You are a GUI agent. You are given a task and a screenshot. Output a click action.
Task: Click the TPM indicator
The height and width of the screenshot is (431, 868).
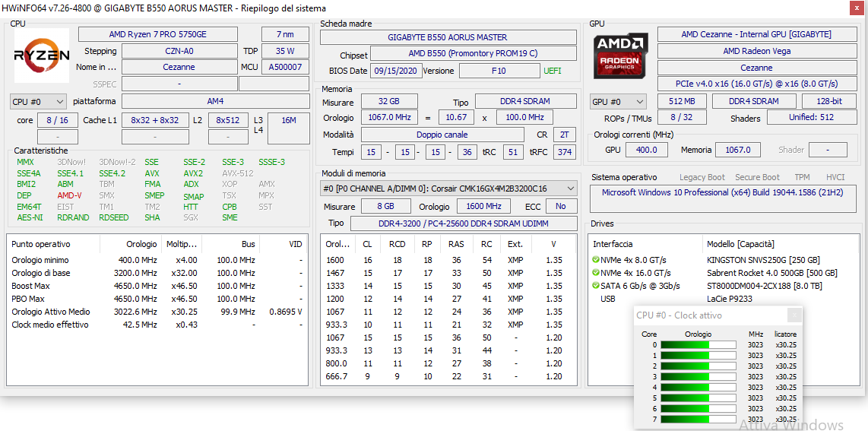click(802, 178)
